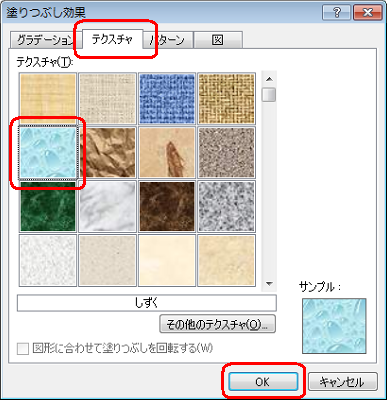Open the パターン tab
The height and width of the screenshot is (400, 387).
coord(168,40)
